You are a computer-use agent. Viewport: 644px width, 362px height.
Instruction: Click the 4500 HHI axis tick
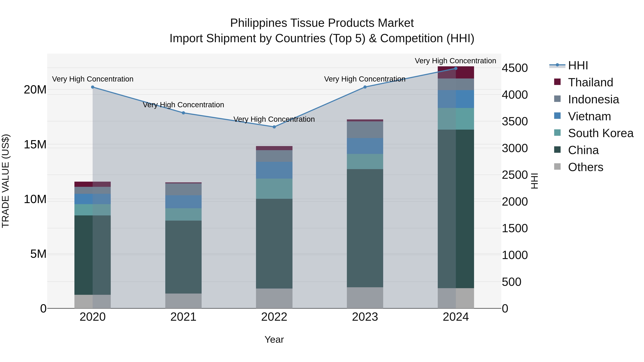515,68
